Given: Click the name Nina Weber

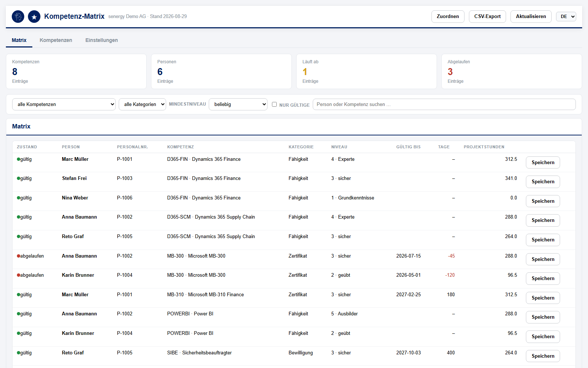Looking at the screenshot, I should pos(75,198).
